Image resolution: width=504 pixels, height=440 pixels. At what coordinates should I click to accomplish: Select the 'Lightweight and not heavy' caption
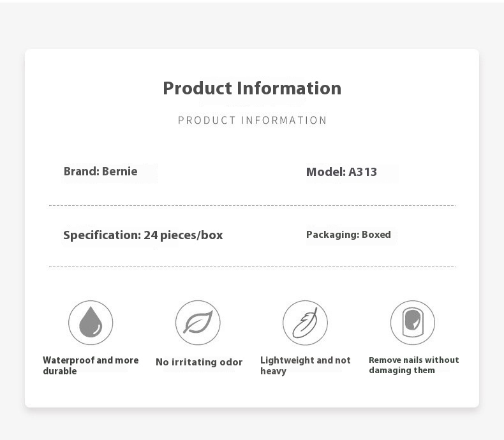[306, 365]
